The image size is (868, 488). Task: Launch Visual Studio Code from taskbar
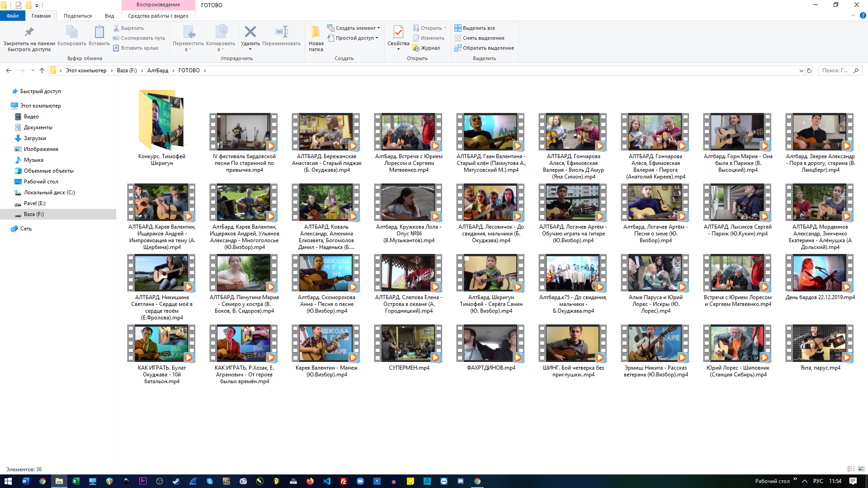(327, 481)
